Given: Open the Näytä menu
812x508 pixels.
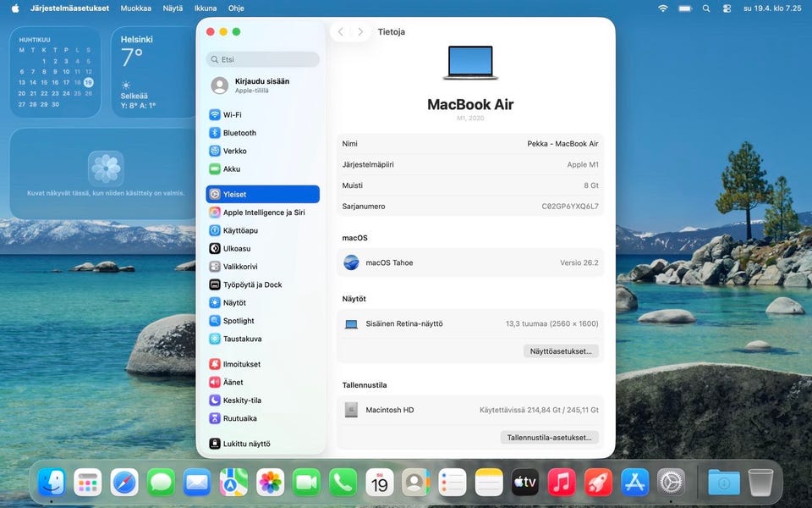Looking at the screenshot, I should (x=173, y=8).
